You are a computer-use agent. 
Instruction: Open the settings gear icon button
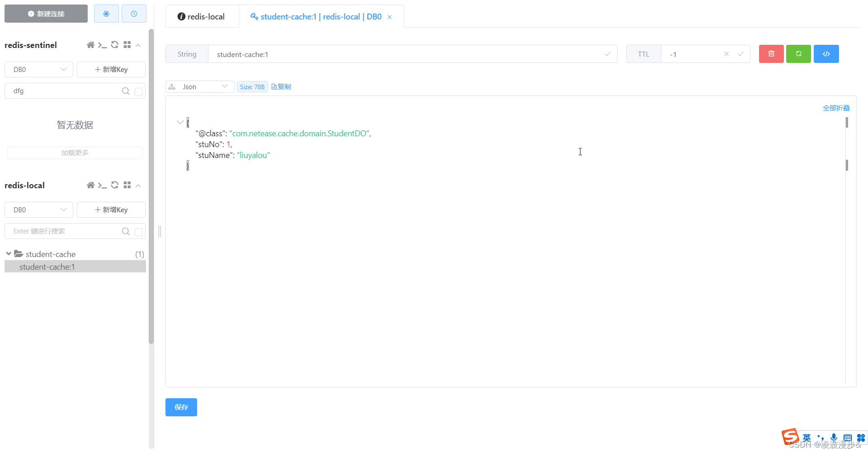click(106, 14)
